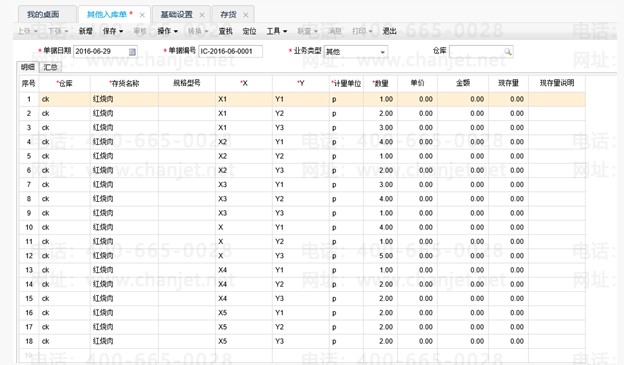Click the 存货名称 column header
The width and height of the screenshot is (624, 365).
[x=124, y=83]
